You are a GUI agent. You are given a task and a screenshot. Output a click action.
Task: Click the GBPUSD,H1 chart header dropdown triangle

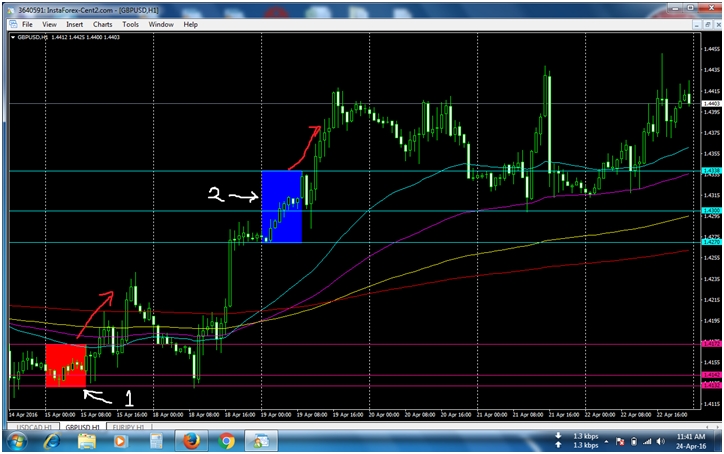pyautogui.click(x=13, y=37)
